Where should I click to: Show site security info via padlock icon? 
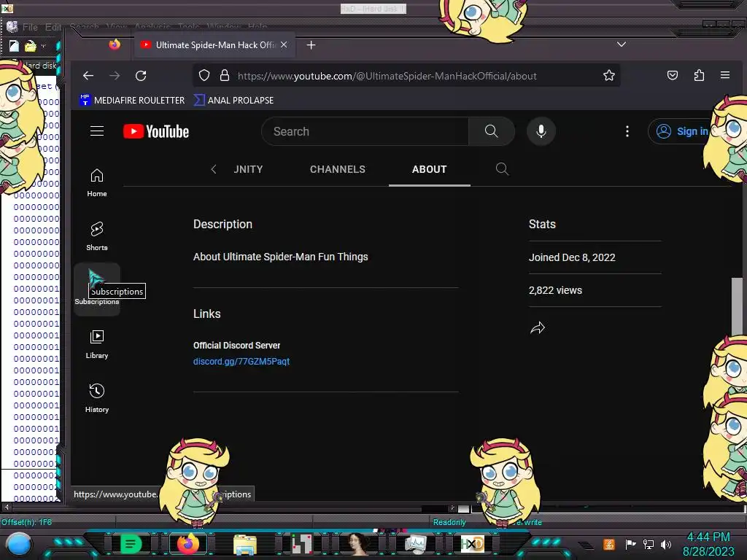point(225,76)
